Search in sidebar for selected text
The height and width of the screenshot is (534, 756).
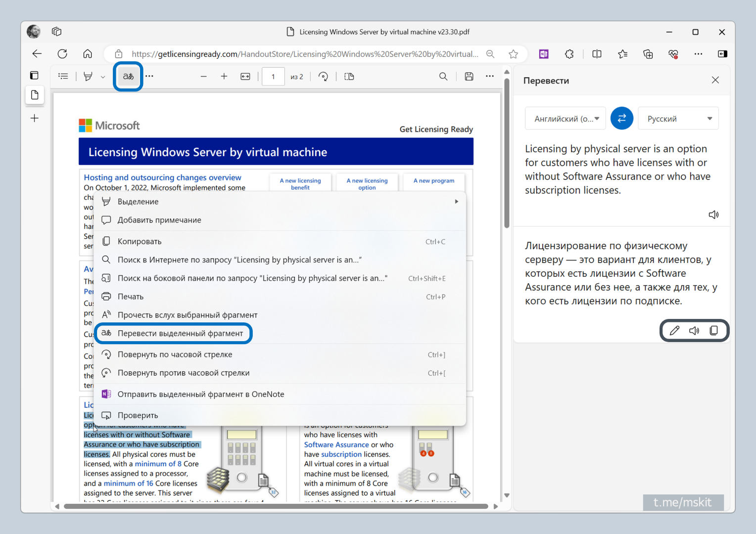280,278
